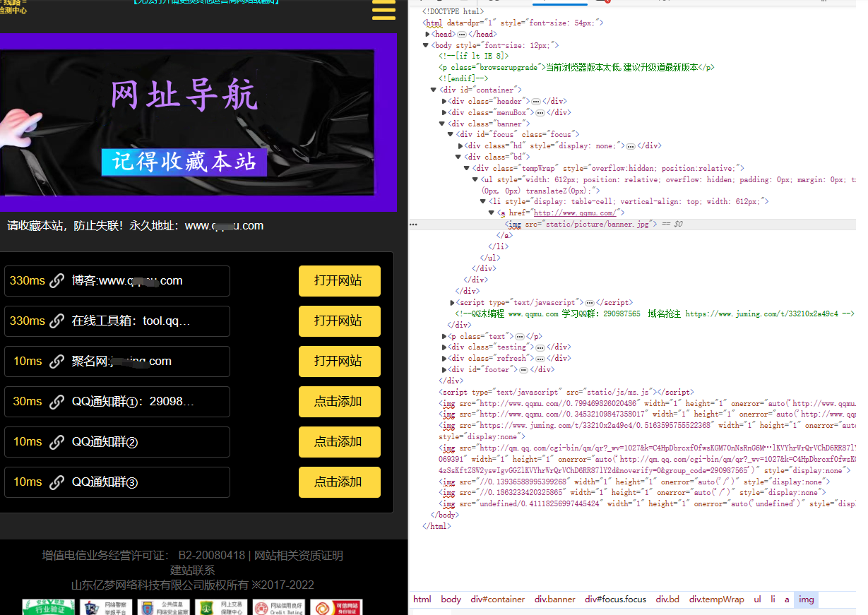Expand the div class menuBox node
Screen dimensions: 868x615
(444, 112)
